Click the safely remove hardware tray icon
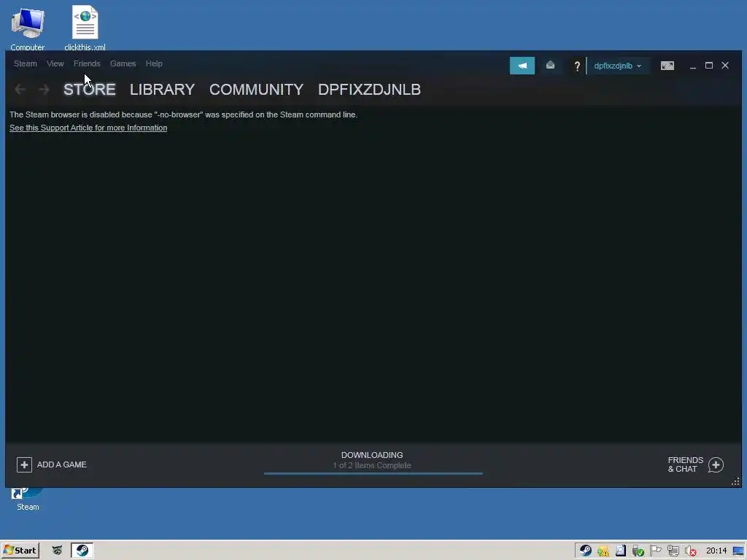Screen dimensions: 747x560 [638, 551]
